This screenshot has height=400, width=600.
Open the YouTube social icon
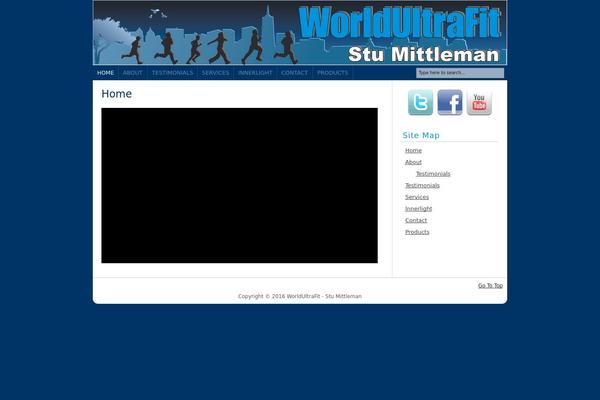(479, 102)
